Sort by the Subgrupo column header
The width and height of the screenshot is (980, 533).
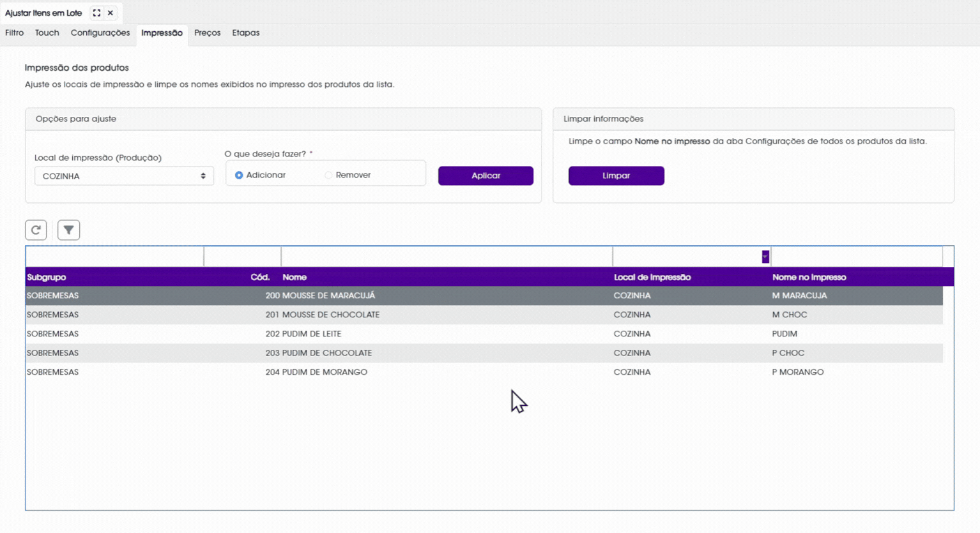pyautogui.click(x=47, y=277)
